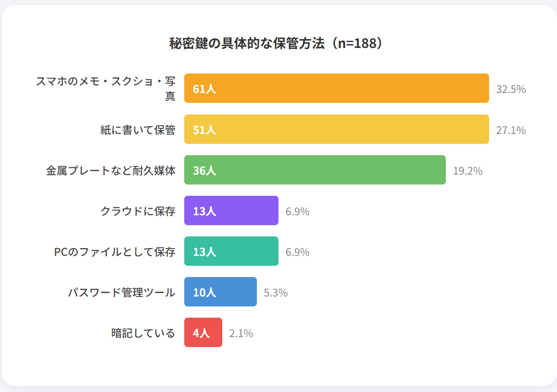557x392 pixels.
Task: Click the green 36人 bar
Action: [315, 170]
